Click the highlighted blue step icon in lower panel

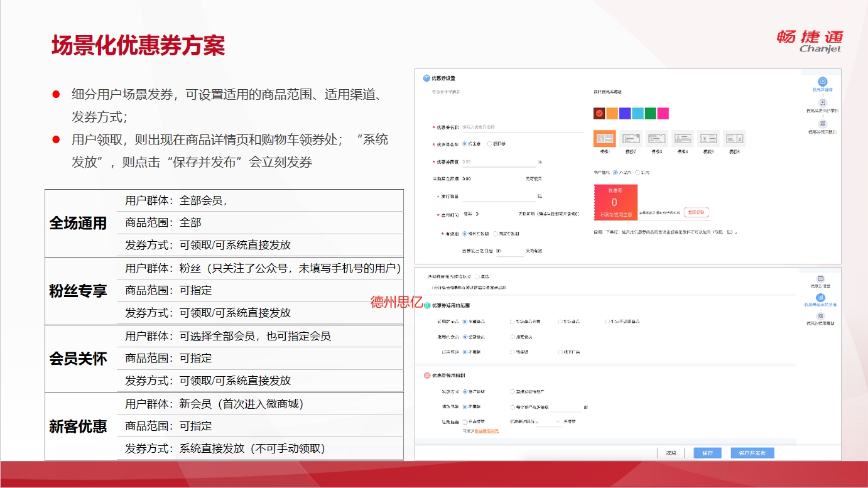[x=820, y=298]
